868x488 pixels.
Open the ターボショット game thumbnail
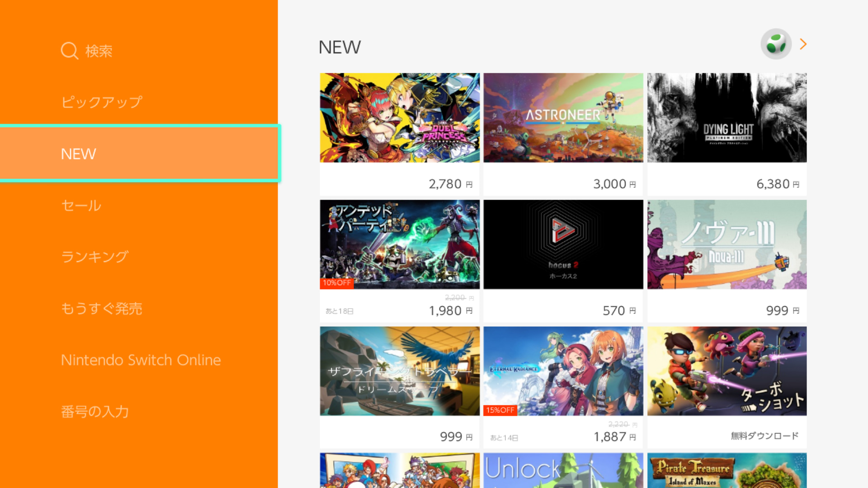(727, 371)
